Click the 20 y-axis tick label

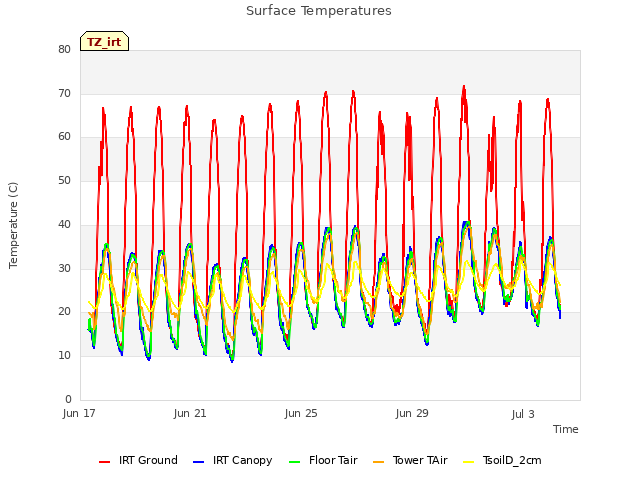(x=64, y=312)
